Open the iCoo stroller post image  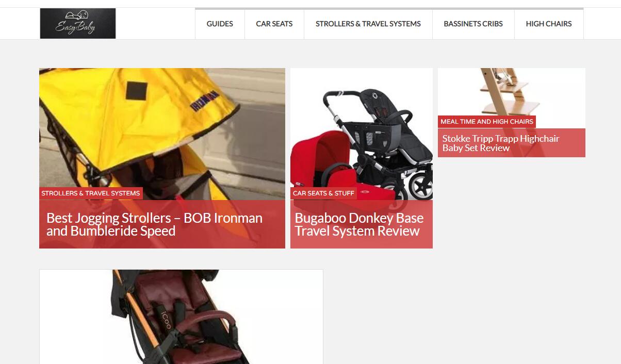coord(182,317)
